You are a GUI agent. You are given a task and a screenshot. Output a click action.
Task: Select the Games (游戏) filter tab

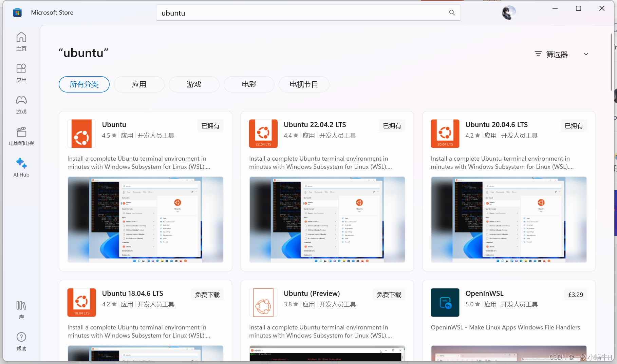point(194,84)
